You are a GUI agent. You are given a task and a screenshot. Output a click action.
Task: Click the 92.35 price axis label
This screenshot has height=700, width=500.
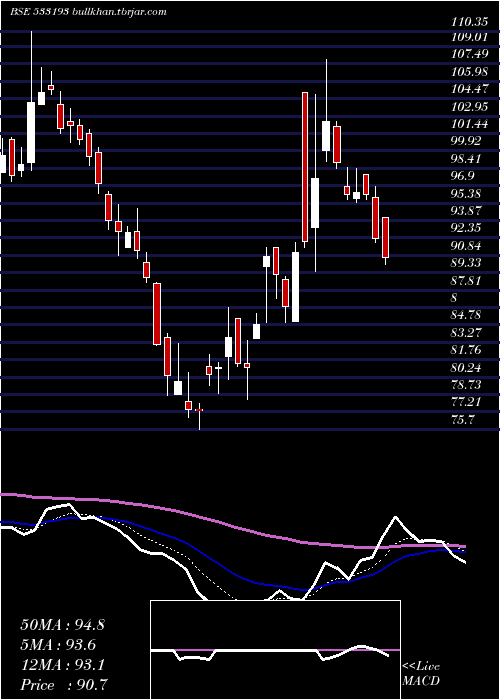[466, 228]
